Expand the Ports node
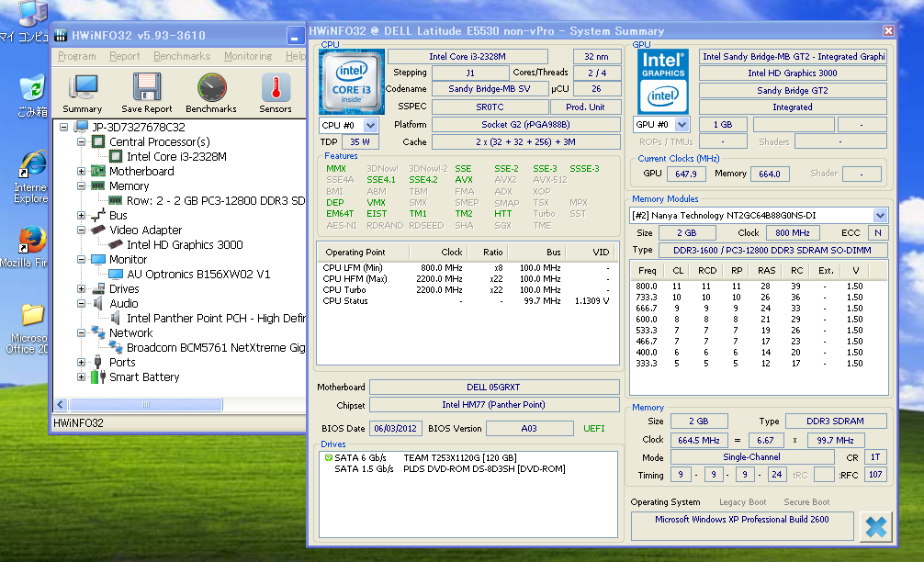The height and width of the screenshot is (562, 924). pos(82,363)
